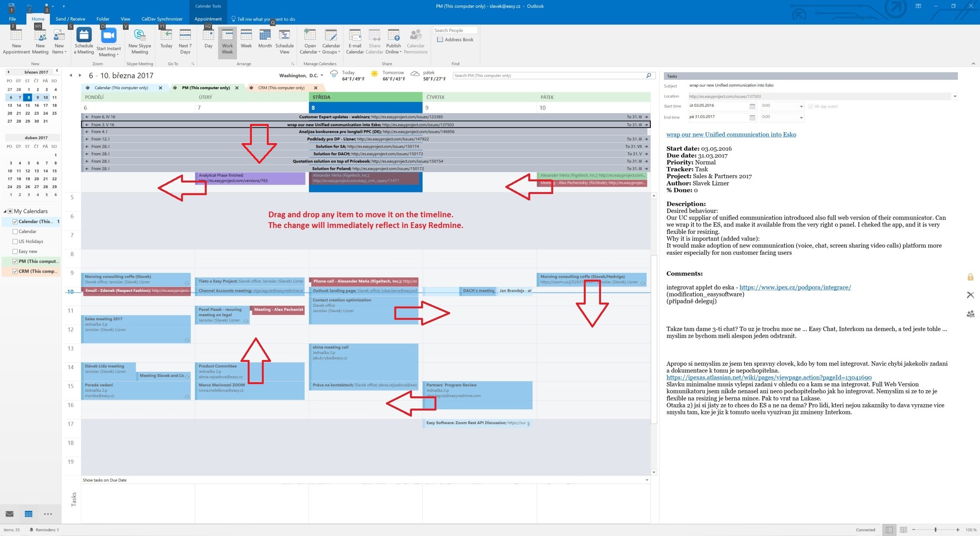Start a Schedule a Meeting Zoom action

click(x=83, y=40)
